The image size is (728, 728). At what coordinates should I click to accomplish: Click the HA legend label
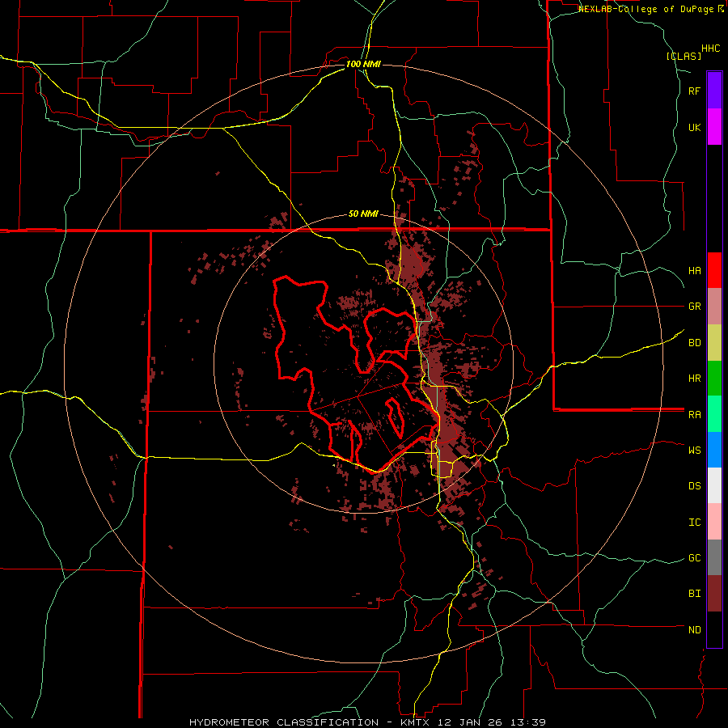click(694, 271)
